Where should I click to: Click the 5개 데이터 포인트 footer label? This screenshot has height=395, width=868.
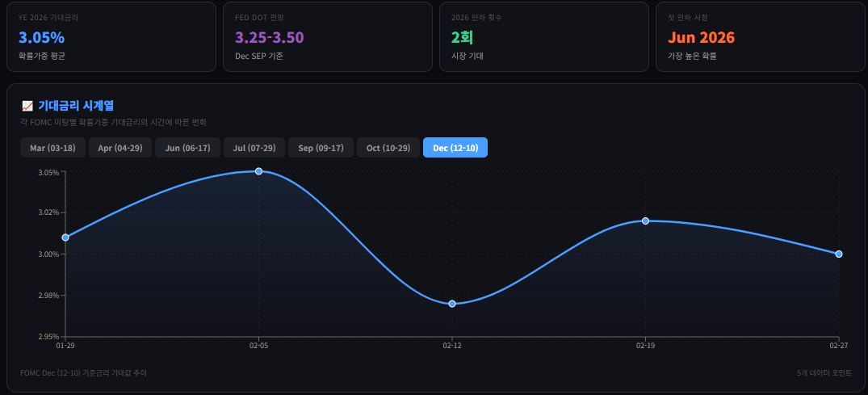(822, 373)
